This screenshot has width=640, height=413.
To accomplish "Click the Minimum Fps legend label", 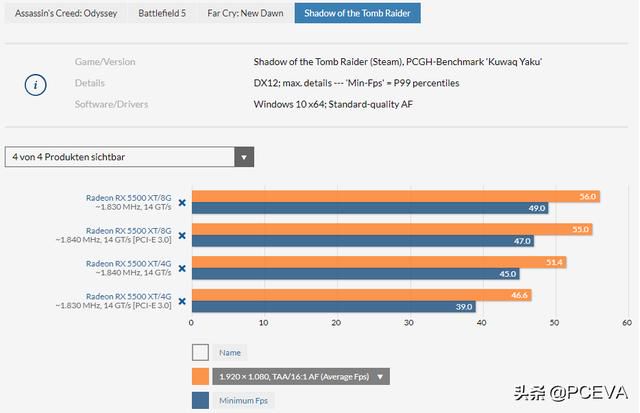I will click(243, 401).
